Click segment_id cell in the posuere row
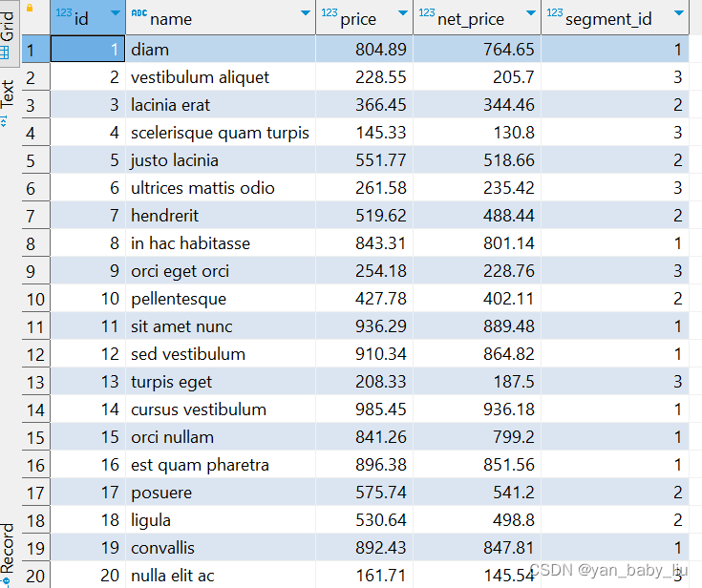 [x=615, y=493]
